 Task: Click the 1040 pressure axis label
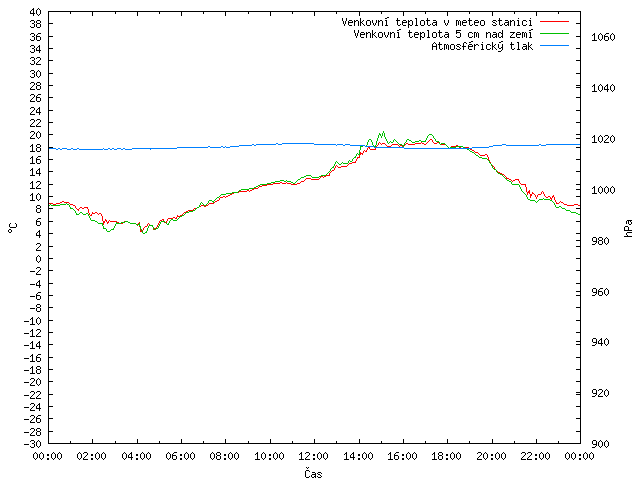[603, 88]
